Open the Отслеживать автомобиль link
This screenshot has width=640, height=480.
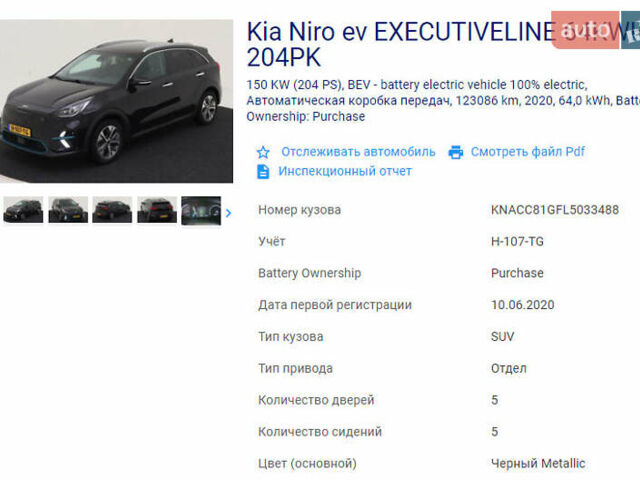pos(358,152)
